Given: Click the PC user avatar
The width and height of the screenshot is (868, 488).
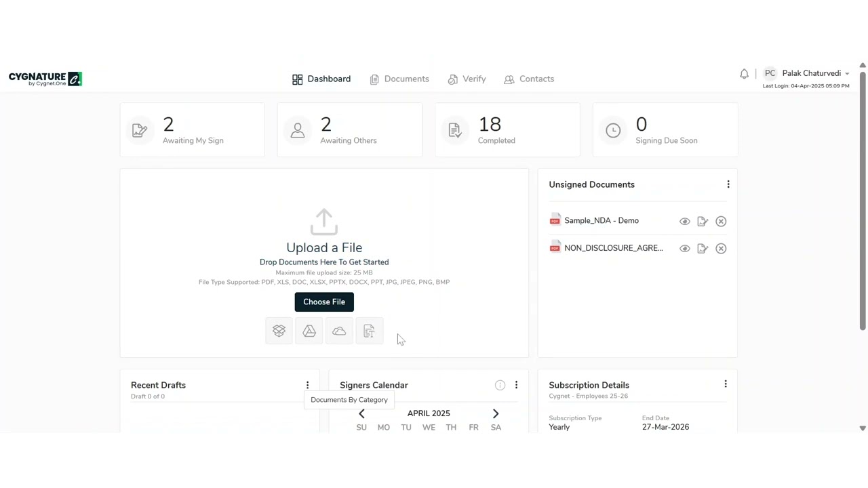Looking at the screenshot, I should 770,73.
